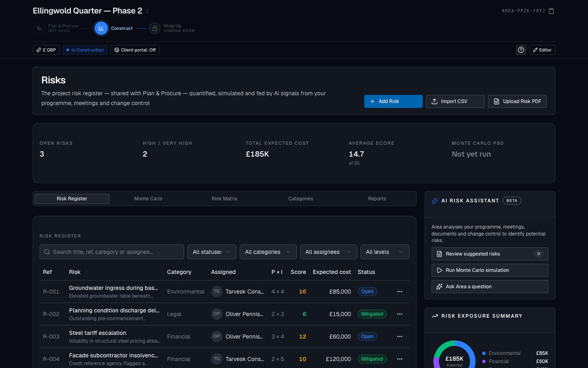Run Monte Carlo simulation from assistant panel
The height and width of the screenshot is (368, 588).
point(490,270)
